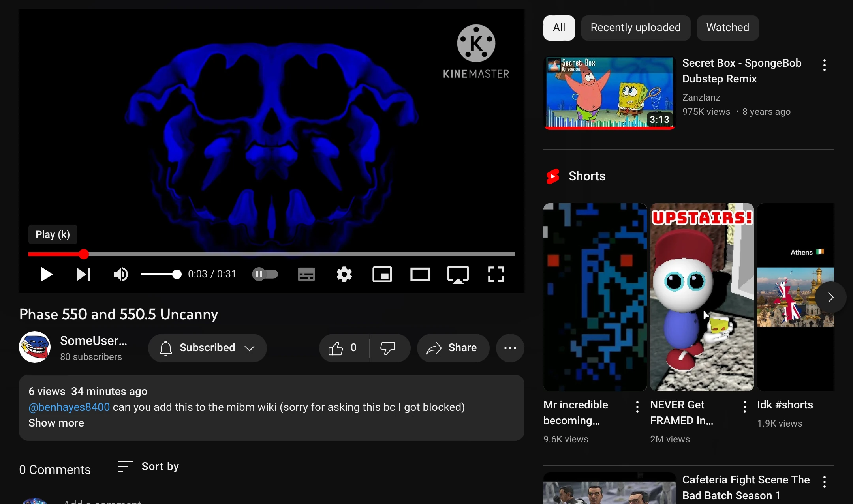The width and height of the screenshot is (853, 504).
Task: Dislike the video with thumbs-down
Action: click(387, 348)
